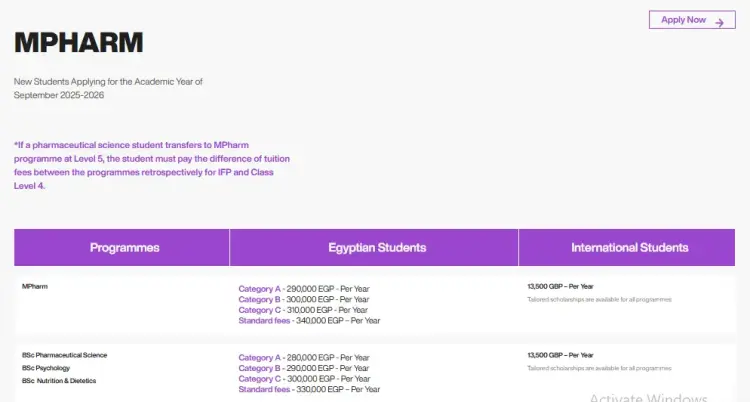Click Category C 310,000 EGP fee line

[303, 310]
